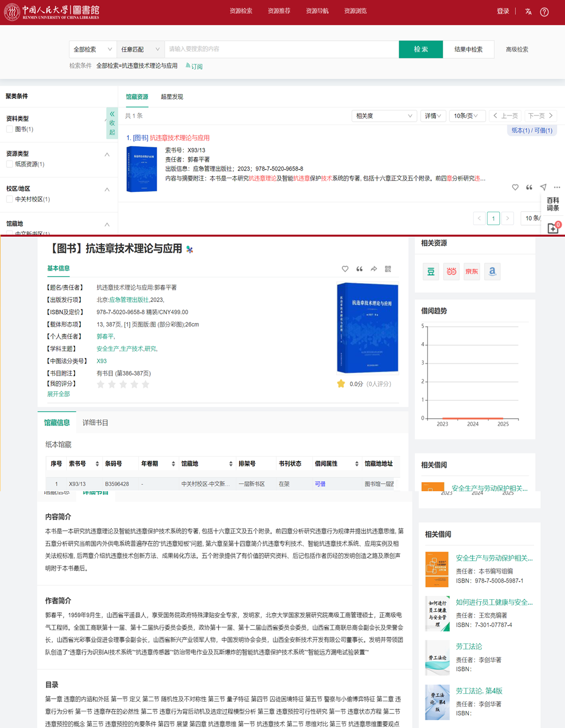Click the 应急管理出版社 publisher link
This screenshot has width=565, height=728.
[129, 300]
